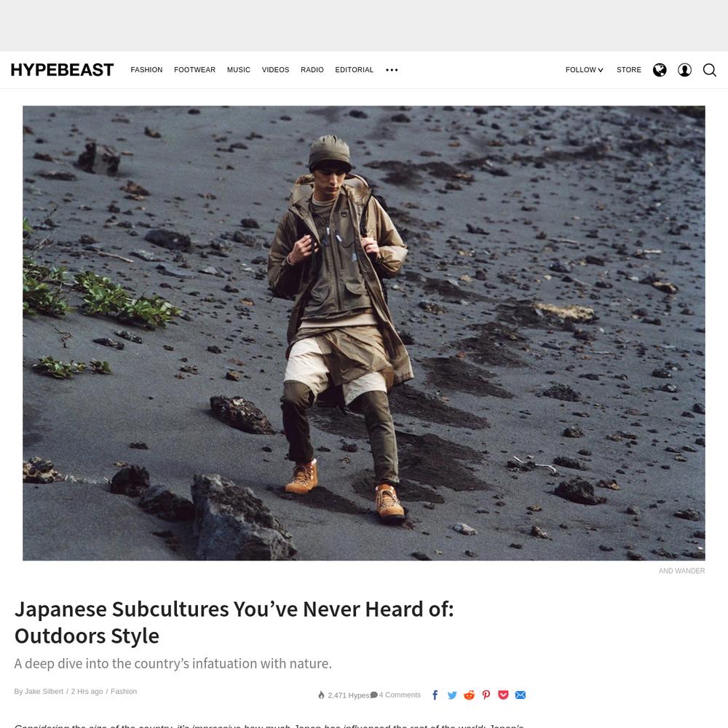
Task: Pin the article on Pinterest
Action: pyautogui.click(x=486, y=695)
